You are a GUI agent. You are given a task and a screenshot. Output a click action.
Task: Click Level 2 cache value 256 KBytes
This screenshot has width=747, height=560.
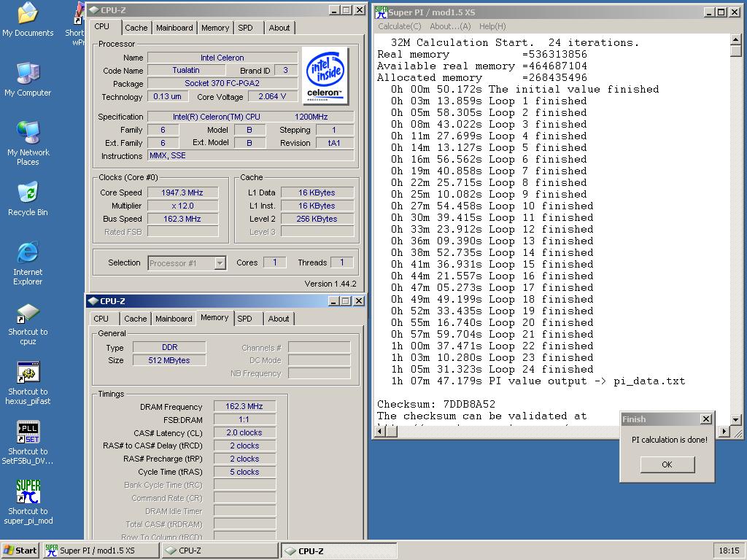(317, 219)
